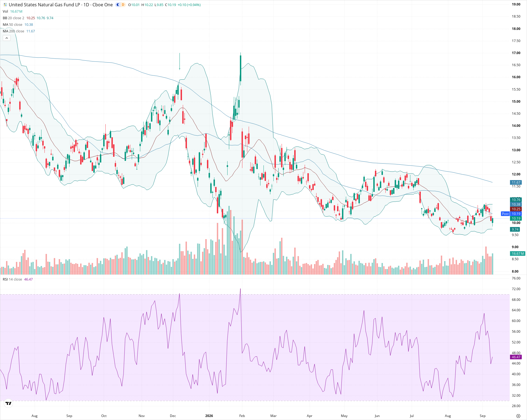Click the 19.00 label on price axis

click(516, 4)
